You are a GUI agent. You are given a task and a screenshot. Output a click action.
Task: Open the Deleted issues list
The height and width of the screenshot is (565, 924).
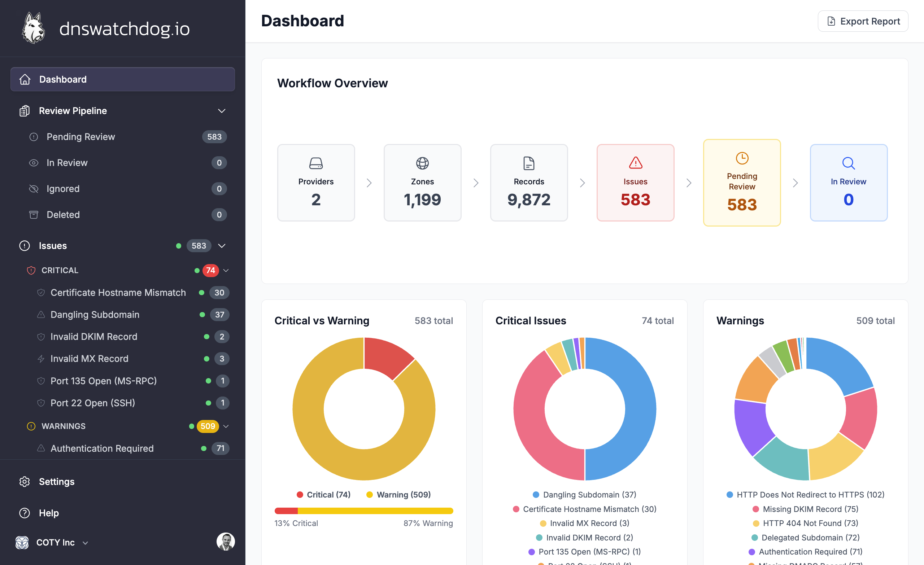tap(127, 215)
